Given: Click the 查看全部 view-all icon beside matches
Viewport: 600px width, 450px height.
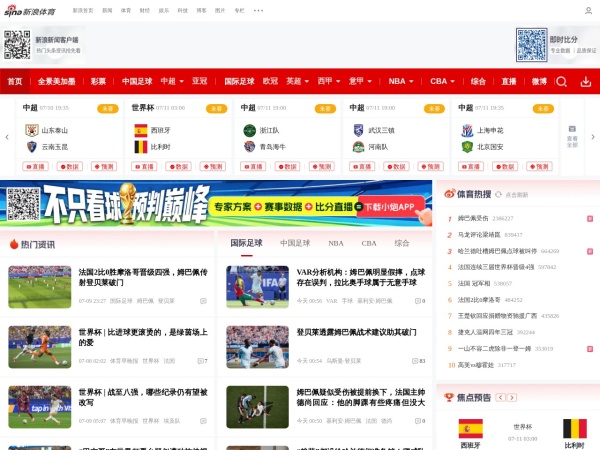Looking at the screenshot, I should 572,137.
